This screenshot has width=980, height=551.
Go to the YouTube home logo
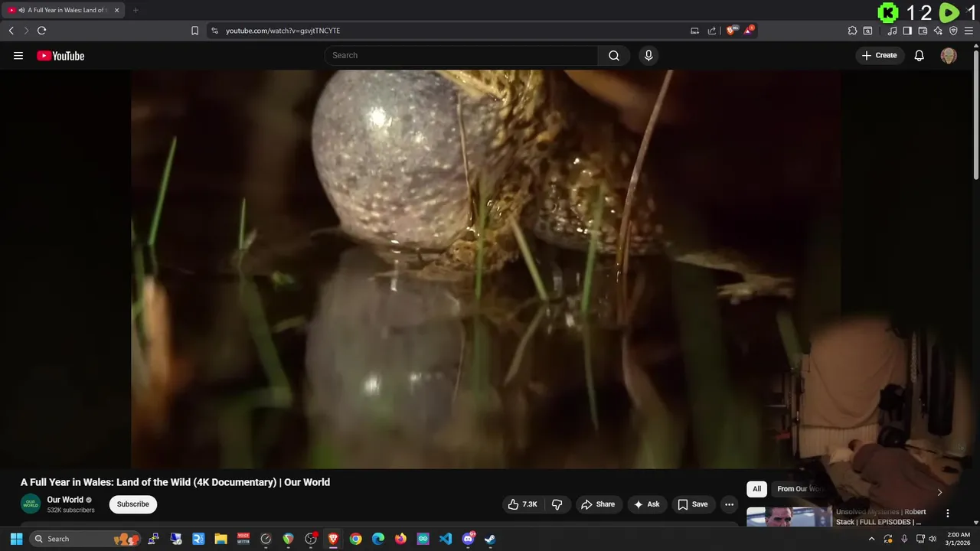[x=60, y=56]
